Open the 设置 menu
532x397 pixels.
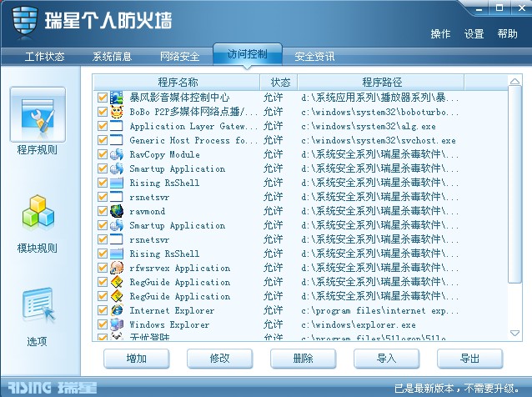pos(474,34)
